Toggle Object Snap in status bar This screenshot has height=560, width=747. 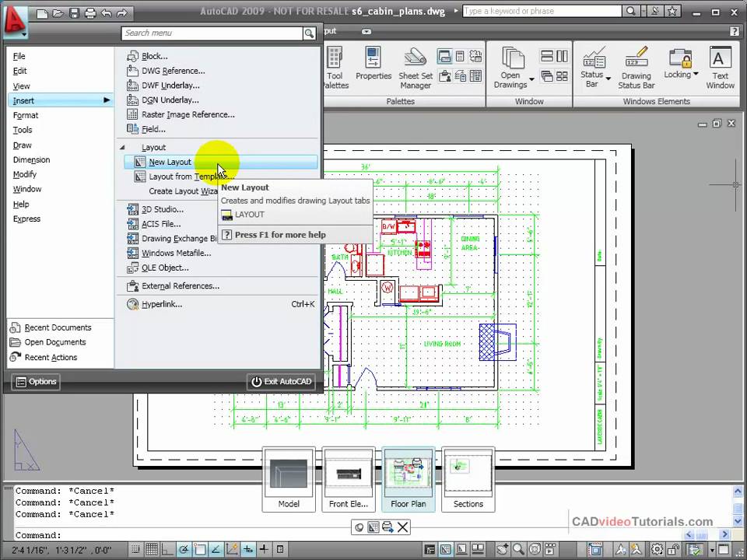pos(200,550)
